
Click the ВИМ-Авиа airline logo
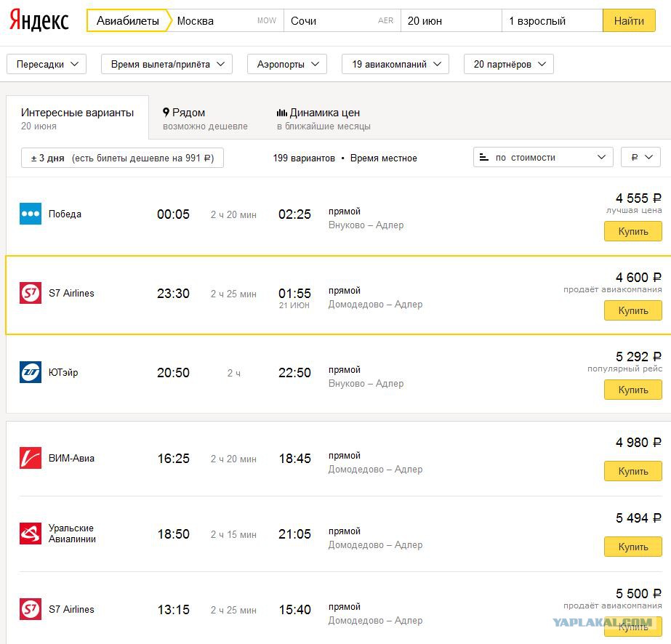(31, 458)
